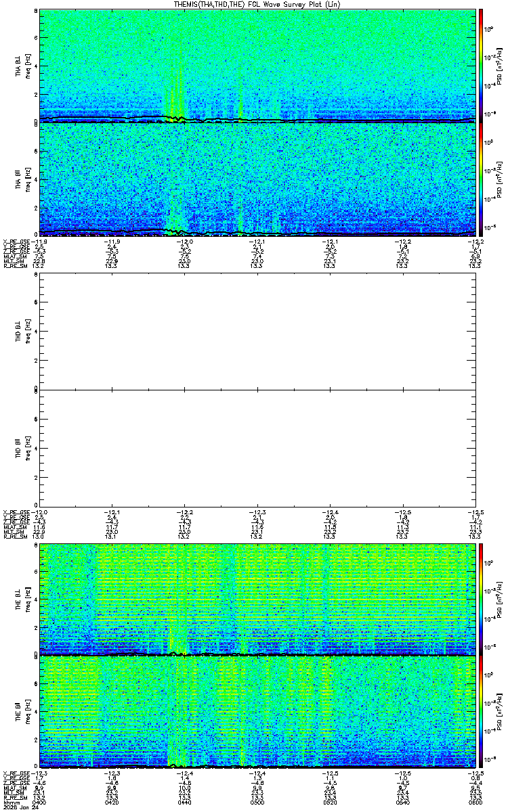
Task: Click the 0600 time tick label
Action: [x=475, y=803]
